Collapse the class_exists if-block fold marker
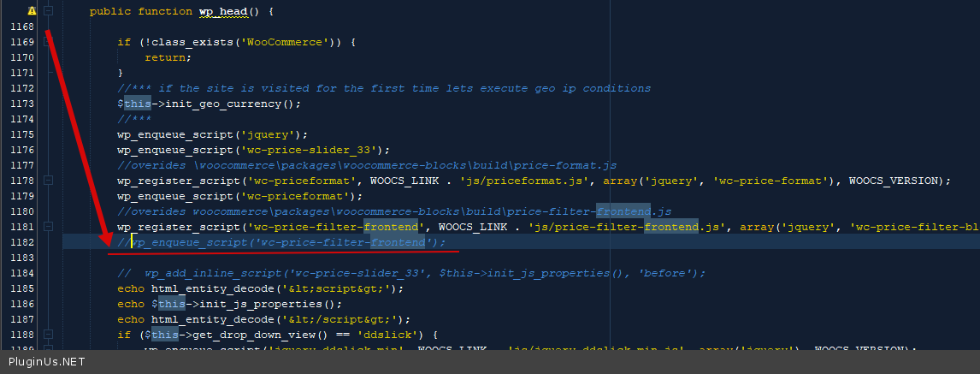This screenshot has width=980, height=374. pos(49,42)
